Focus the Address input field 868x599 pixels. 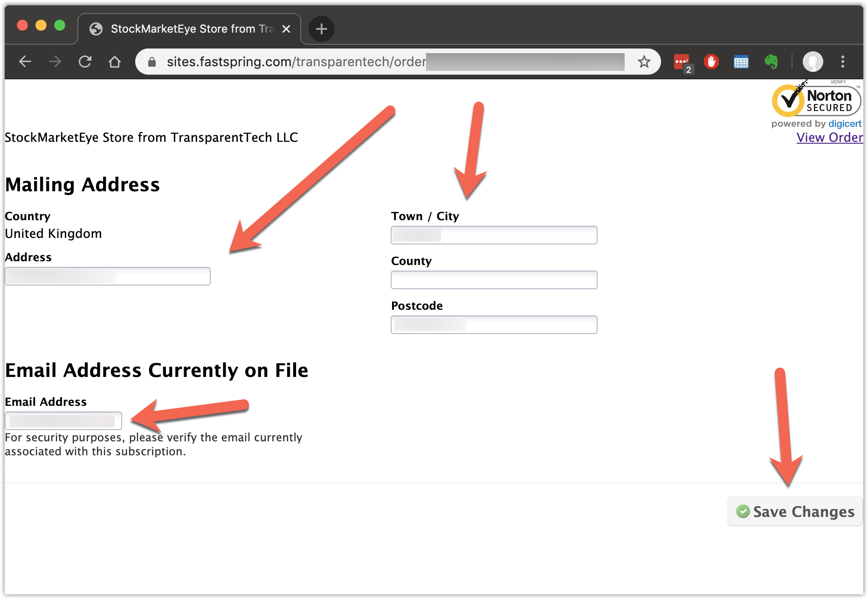click(108, 276)
